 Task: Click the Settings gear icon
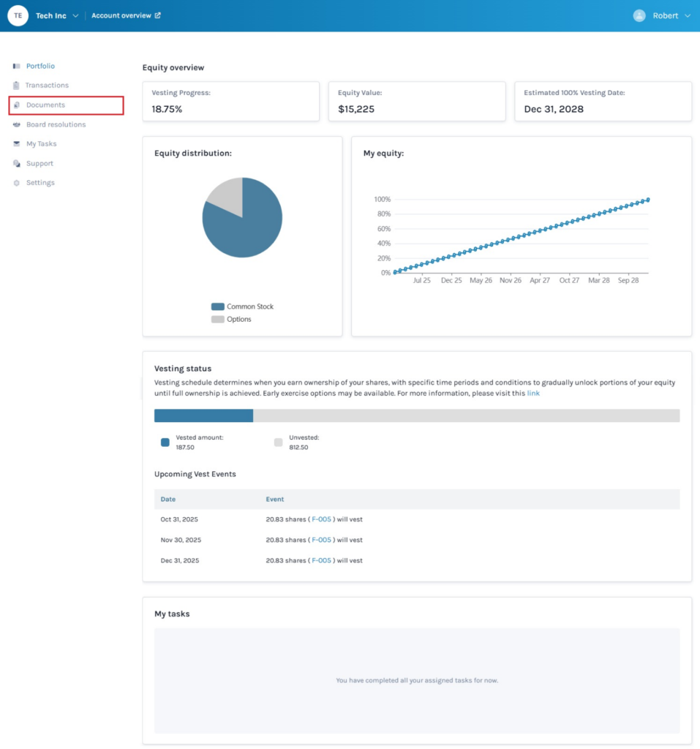tap(16, 183)
